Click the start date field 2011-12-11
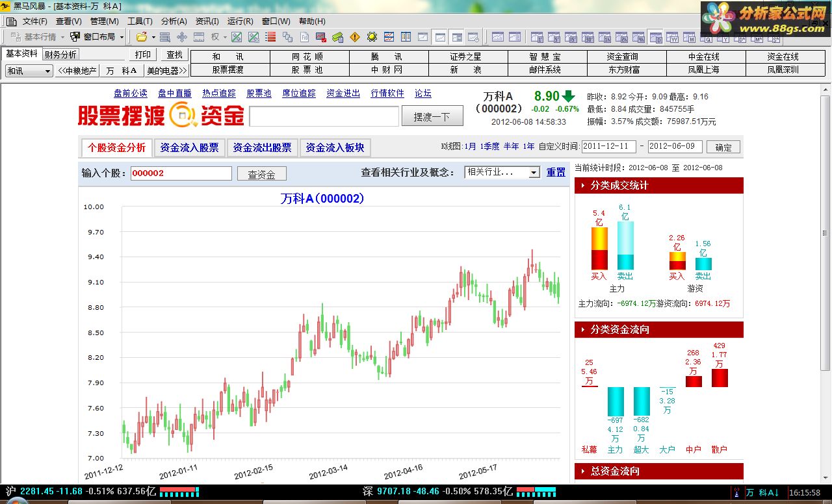832x504 pixels. point(609,147)
